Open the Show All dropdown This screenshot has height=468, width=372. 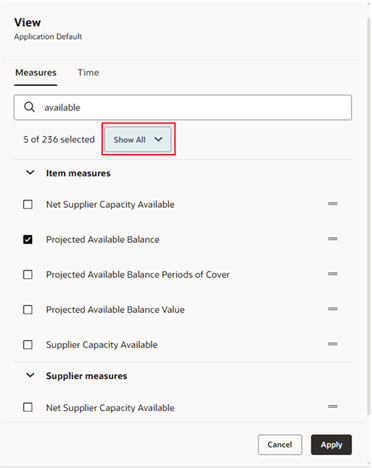pos(138,139)
